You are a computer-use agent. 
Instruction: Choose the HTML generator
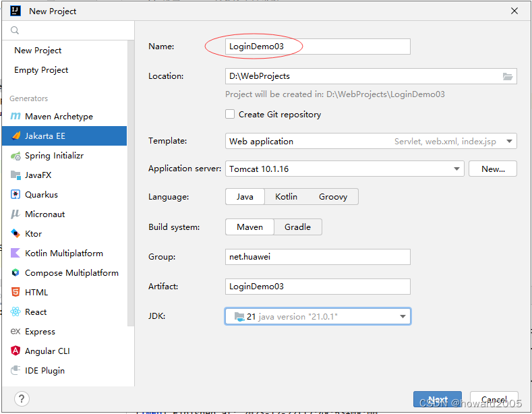(x=65, y=292)
